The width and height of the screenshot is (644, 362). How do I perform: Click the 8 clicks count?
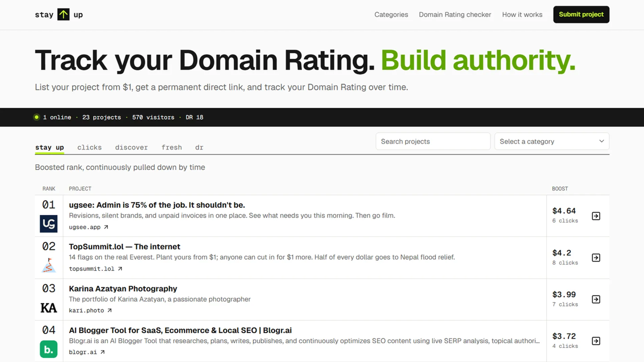565,262
